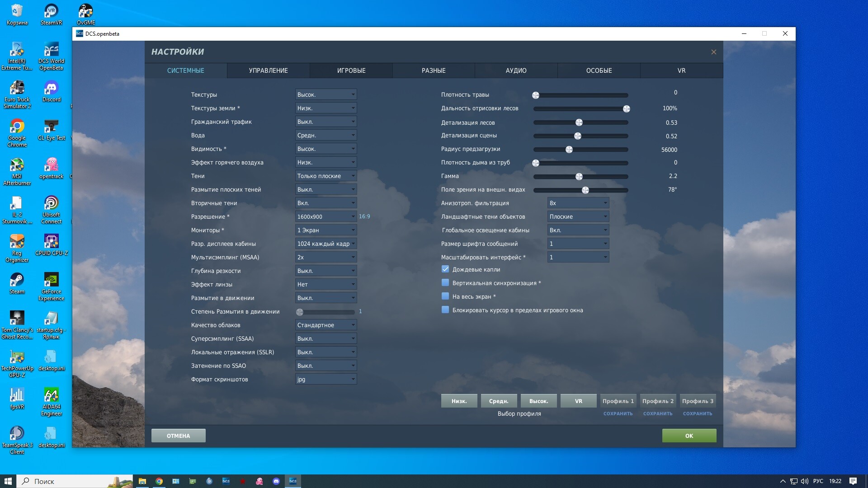This screenshot has height=488, width=868.
Task: Open the Глобальное освещение кабины dropdown
Action: click(x=578, y=230)
